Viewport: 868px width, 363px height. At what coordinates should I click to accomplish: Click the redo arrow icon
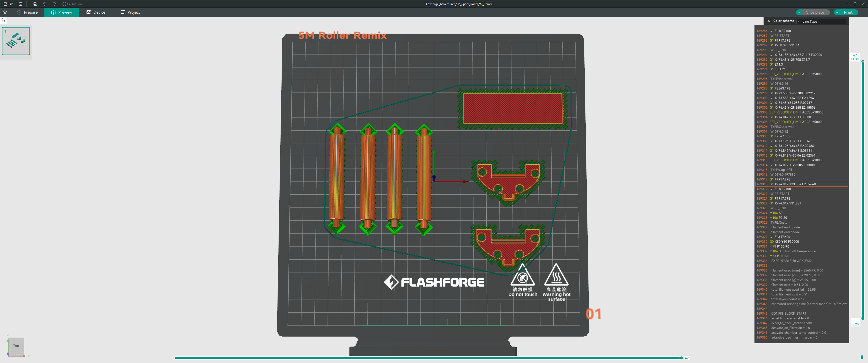54,4
